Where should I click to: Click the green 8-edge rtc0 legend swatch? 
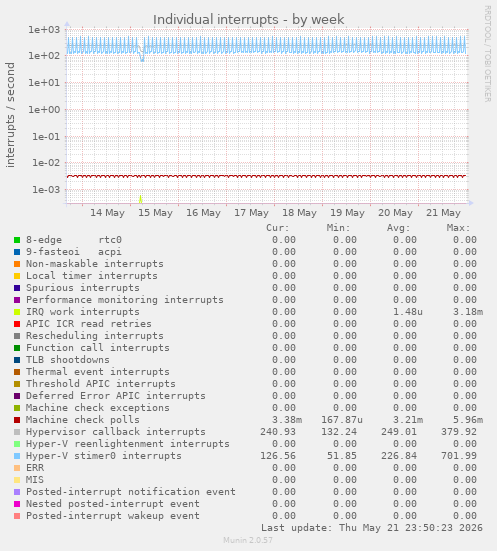tap(17, 240)
